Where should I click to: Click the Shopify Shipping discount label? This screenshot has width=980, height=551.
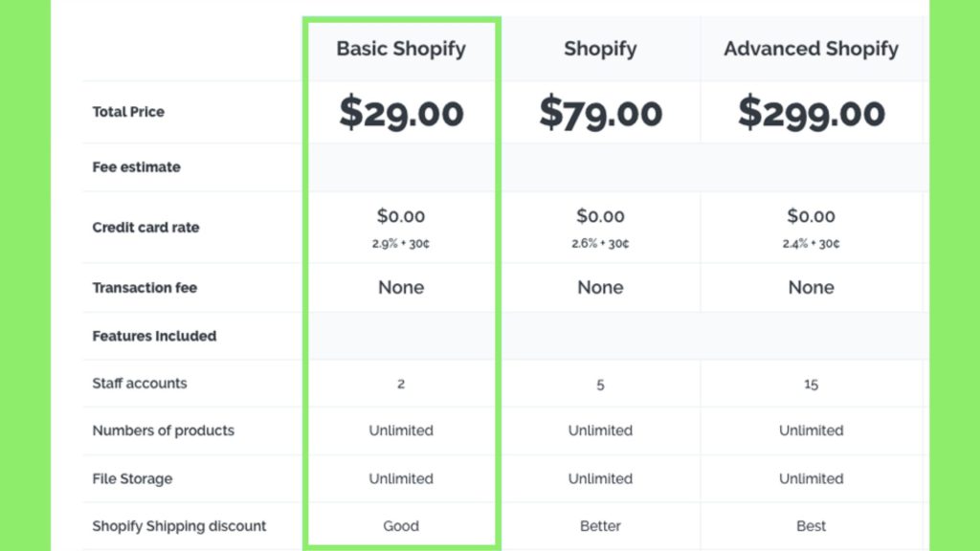179,526
